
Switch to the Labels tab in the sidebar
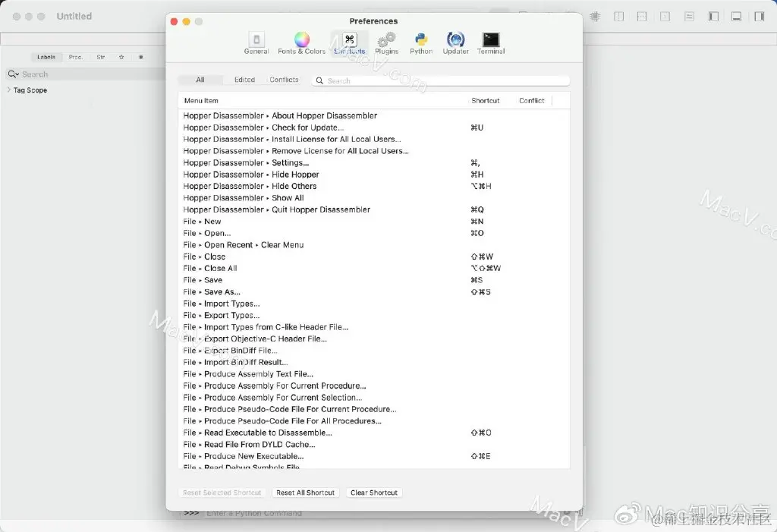click(x=46, y=57)
